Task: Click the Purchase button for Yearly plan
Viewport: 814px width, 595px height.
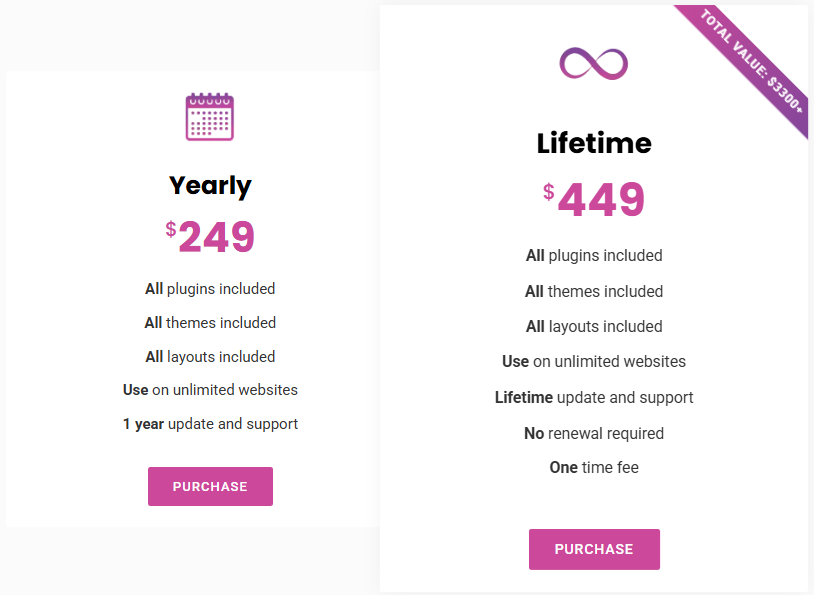Action: (x=210, y=486)
